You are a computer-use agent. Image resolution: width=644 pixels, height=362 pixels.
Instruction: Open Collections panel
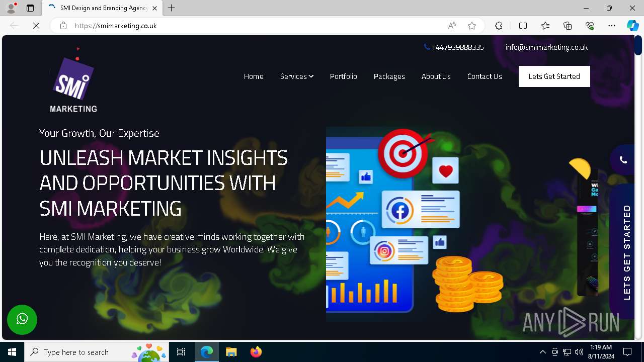pos(568,26)
